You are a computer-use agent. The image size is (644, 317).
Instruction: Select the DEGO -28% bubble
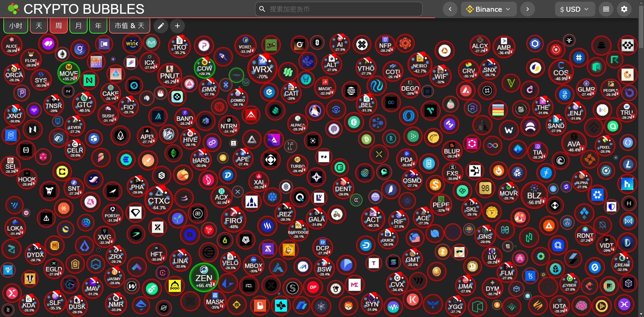tap(410, 88)
